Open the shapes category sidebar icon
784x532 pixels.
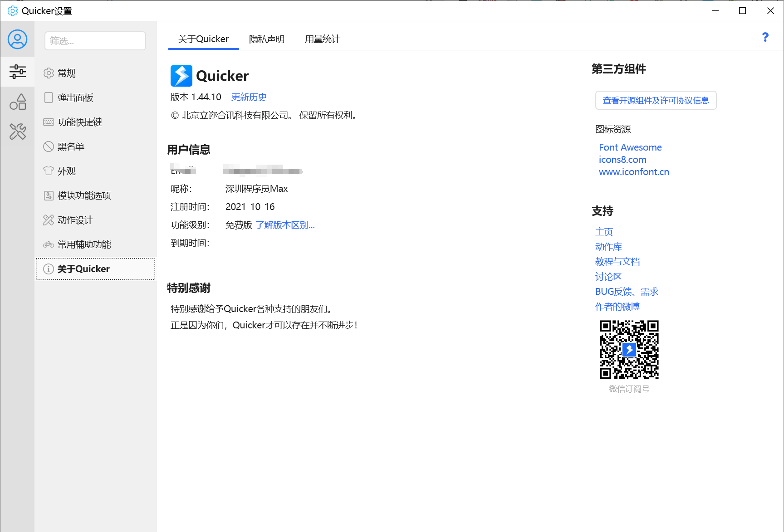pos(17,102)
